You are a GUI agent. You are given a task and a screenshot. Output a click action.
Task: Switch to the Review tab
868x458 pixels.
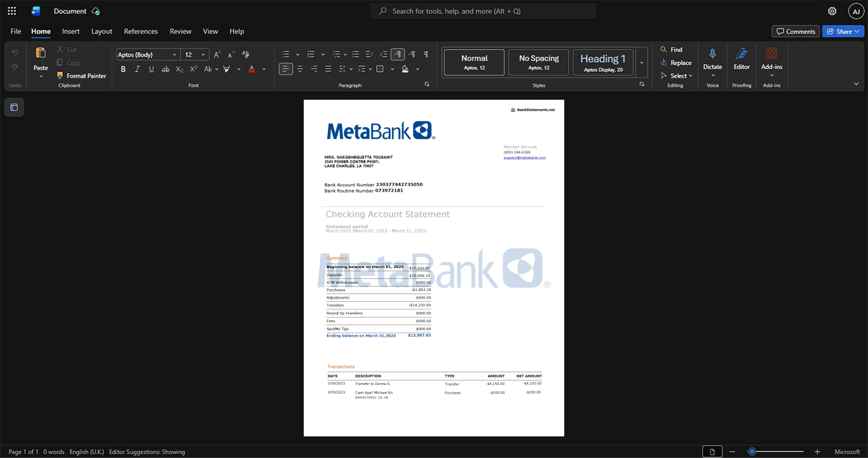point(180,31)
